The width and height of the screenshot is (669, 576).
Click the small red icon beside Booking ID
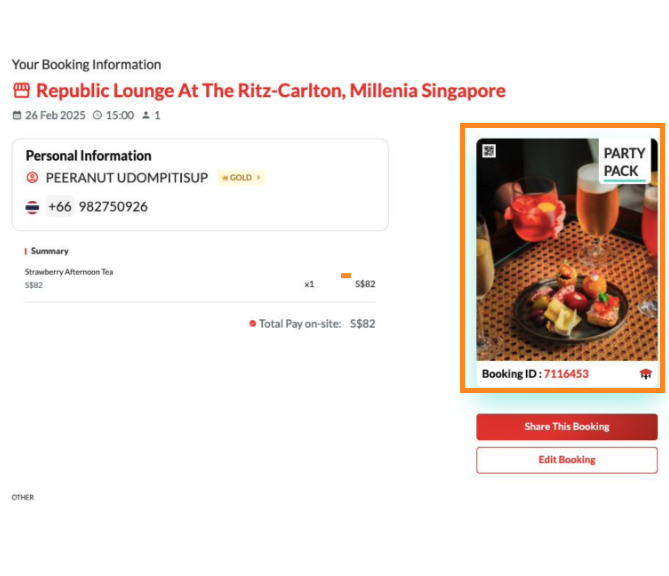[645, 374]
